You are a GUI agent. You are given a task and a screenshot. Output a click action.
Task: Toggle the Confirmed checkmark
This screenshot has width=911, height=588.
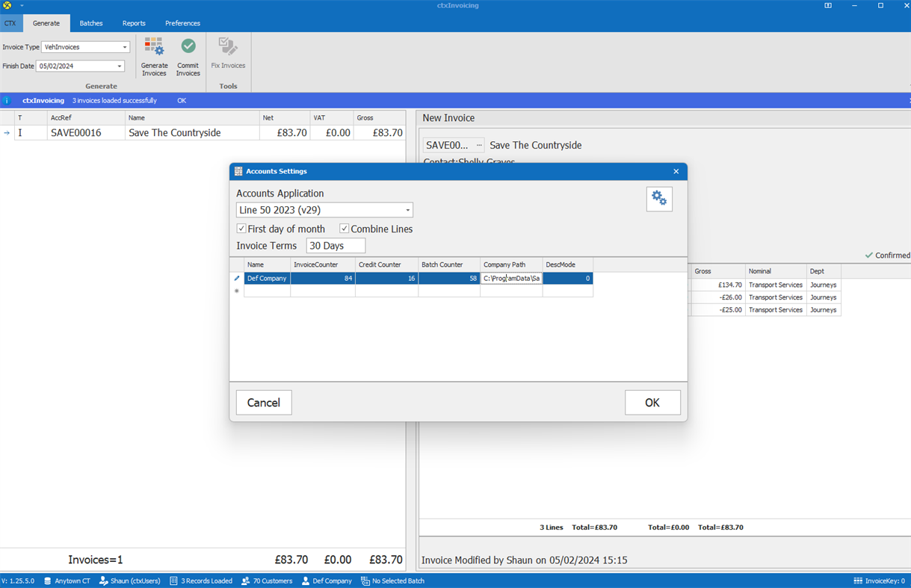[868, 255]
